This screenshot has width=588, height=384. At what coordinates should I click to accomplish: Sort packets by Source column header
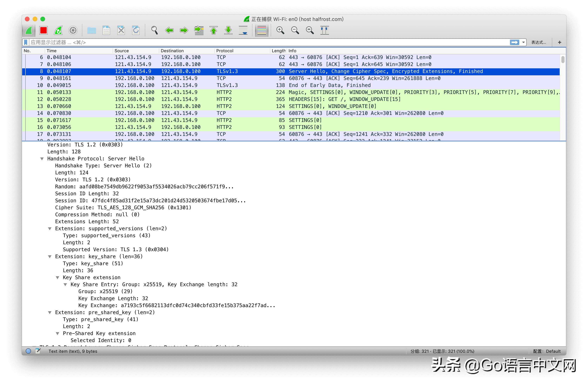click(x=122, y=51)
